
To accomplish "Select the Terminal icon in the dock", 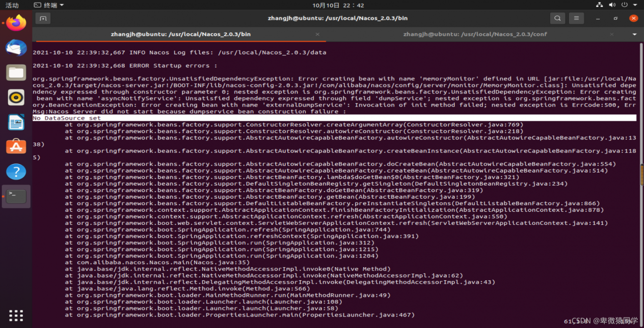I will pyautogui.click(x=16, y=196).
